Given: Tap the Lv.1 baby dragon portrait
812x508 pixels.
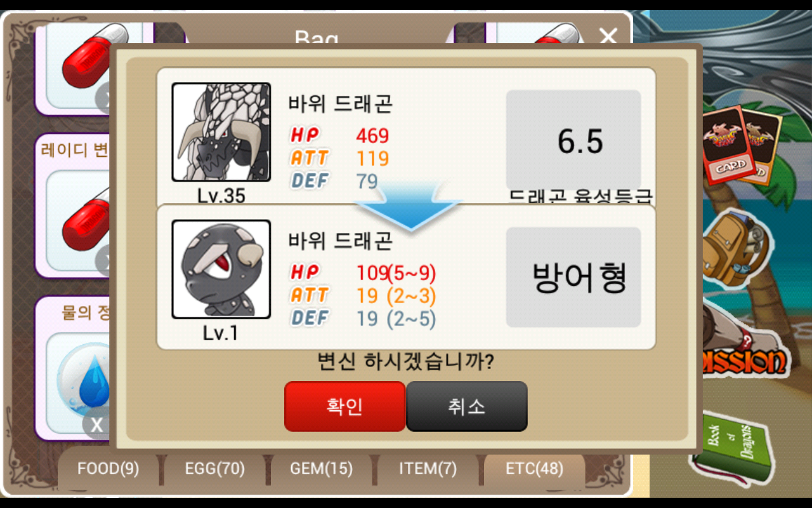Looking at the screenshot, I should 221,269.
